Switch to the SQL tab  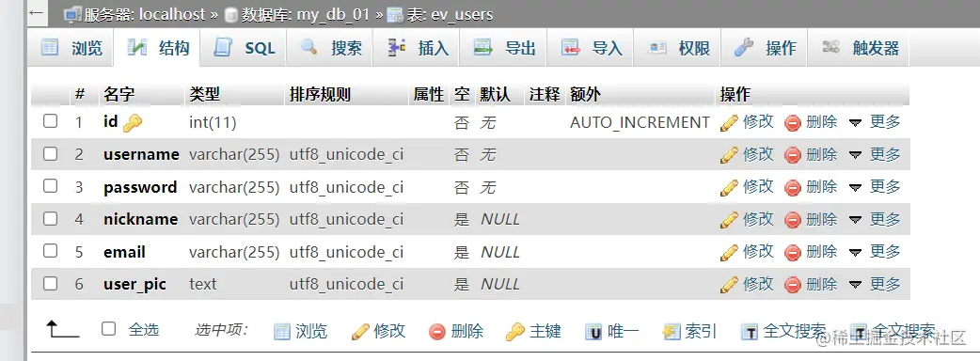pyautogui.click(x=244, y=48)
